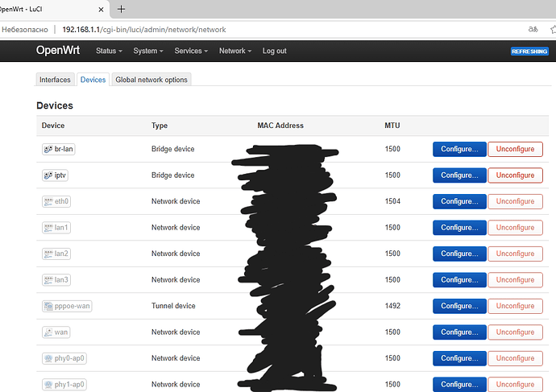Unconfigure the pppoe-wan tunnel device
The height and width of the screenshot is (392, 556).
(x=515, y=306)
